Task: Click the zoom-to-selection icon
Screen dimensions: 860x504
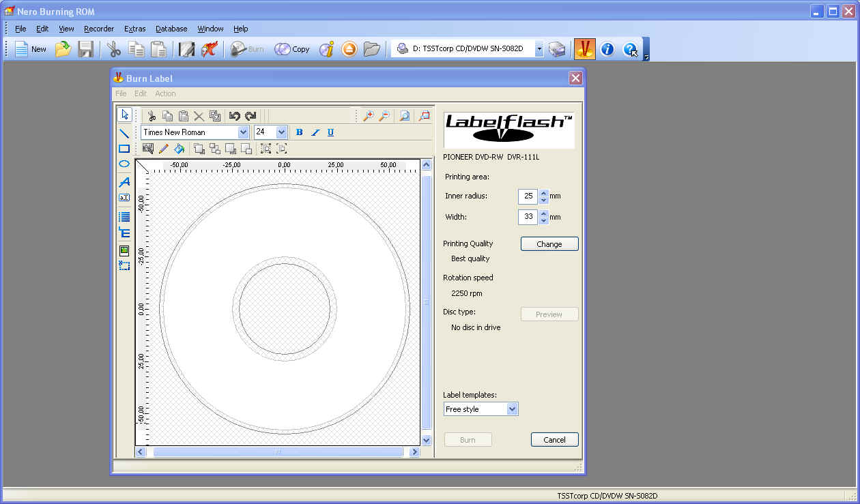Action: pos(425,116)
